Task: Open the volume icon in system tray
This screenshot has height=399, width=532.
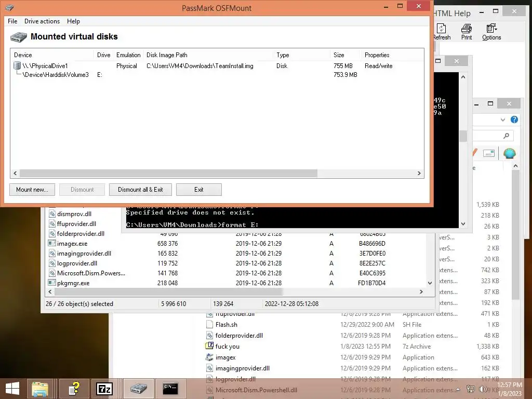Action: coord(483,389)
